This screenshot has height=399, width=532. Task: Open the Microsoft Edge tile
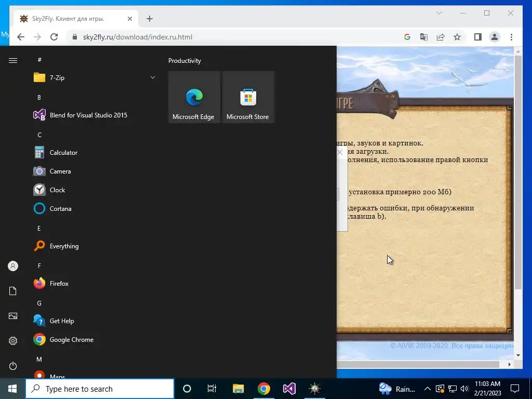click(194, 97)
